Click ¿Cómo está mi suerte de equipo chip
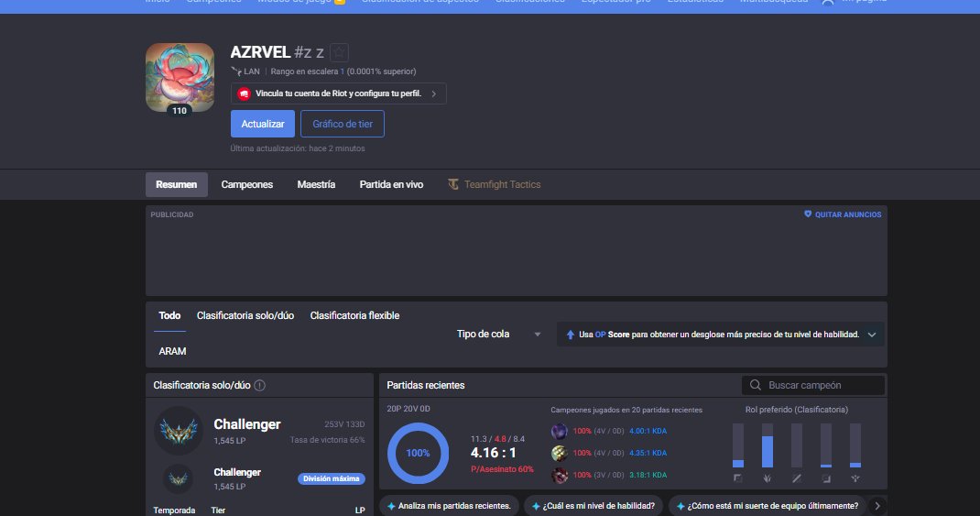Screen dimensions: 980x516 point(768,506)
